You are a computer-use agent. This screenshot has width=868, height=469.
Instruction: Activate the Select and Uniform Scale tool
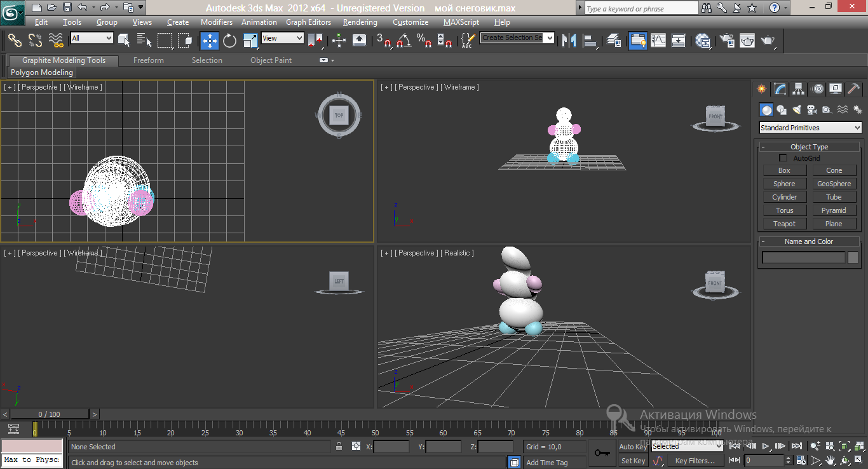point(250,41)
